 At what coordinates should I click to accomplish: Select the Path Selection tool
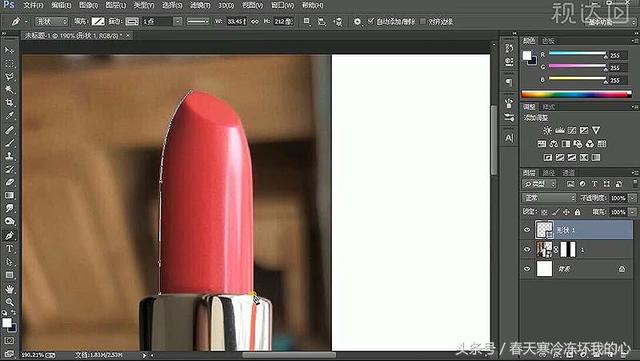9,262
